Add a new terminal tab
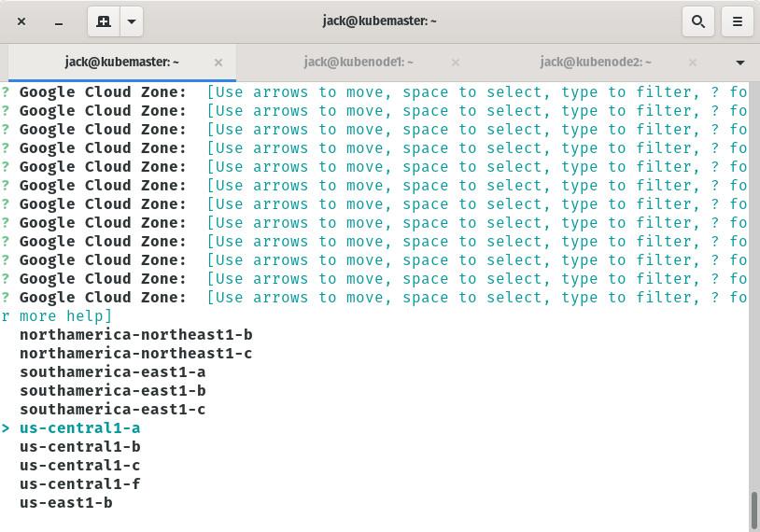Screen dimensions: 760x532 [x=104, y=21]
